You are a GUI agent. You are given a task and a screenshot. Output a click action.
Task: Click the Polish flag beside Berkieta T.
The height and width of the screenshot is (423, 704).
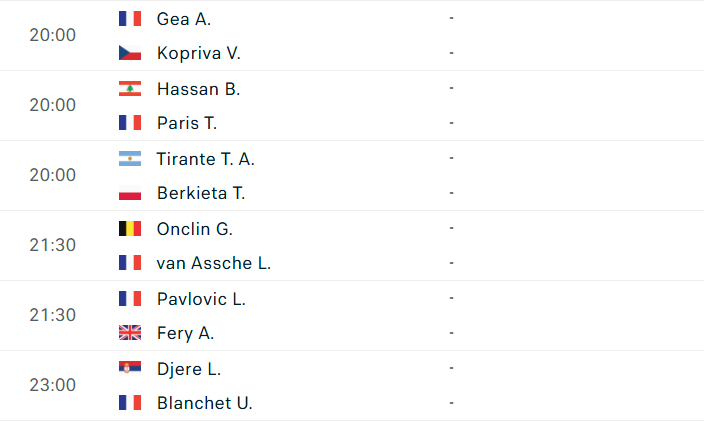(129, 193)
